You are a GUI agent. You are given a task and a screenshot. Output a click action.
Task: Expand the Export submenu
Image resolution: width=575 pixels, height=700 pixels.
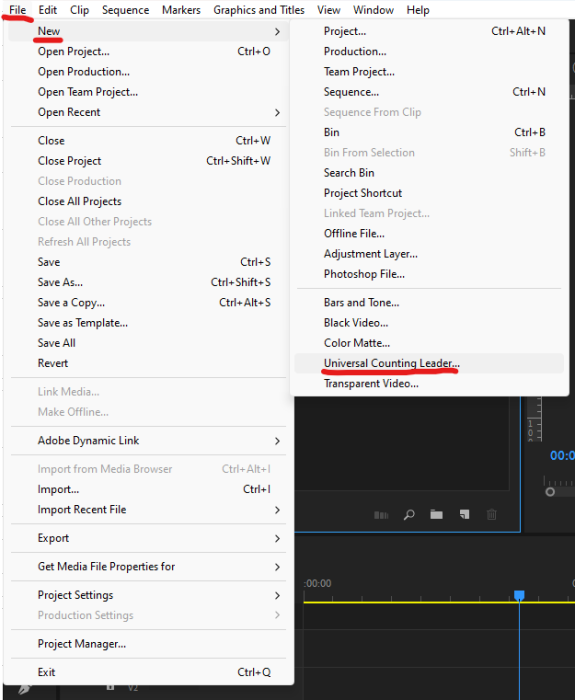(148, 538)
